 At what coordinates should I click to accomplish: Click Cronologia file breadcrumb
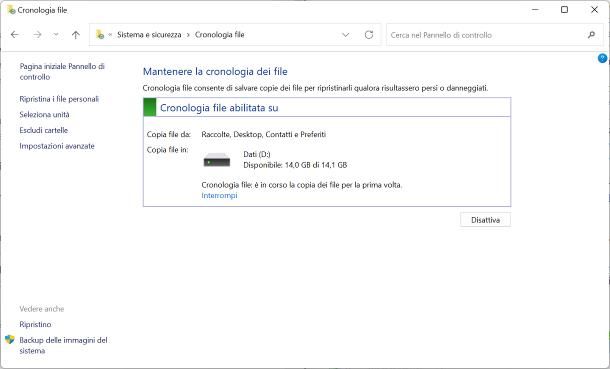(219, 35)
